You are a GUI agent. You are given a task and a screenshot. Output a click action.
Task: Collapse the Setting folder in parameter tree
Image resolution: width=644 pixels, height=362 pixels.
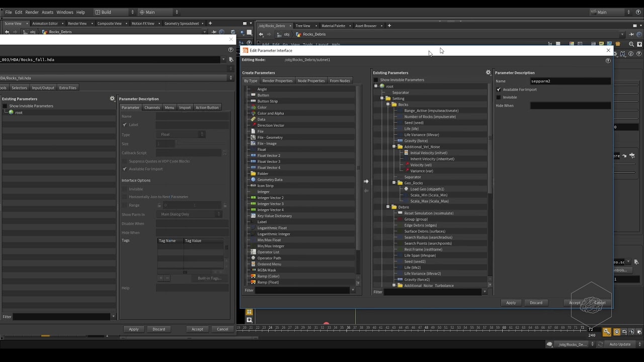pyautogui.click(x=382, y=99)
